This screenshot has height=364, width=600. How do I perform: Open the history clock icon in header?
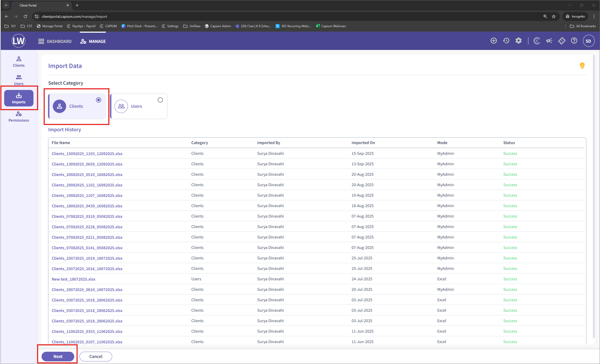click(x=506, y=41)
